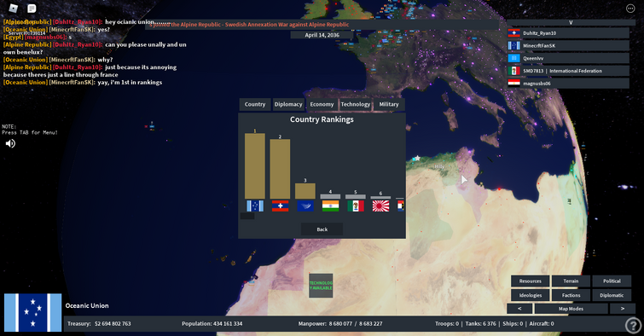644x336 pixels.
Task: Click the help question mark icon
Action: coord(633,325)
